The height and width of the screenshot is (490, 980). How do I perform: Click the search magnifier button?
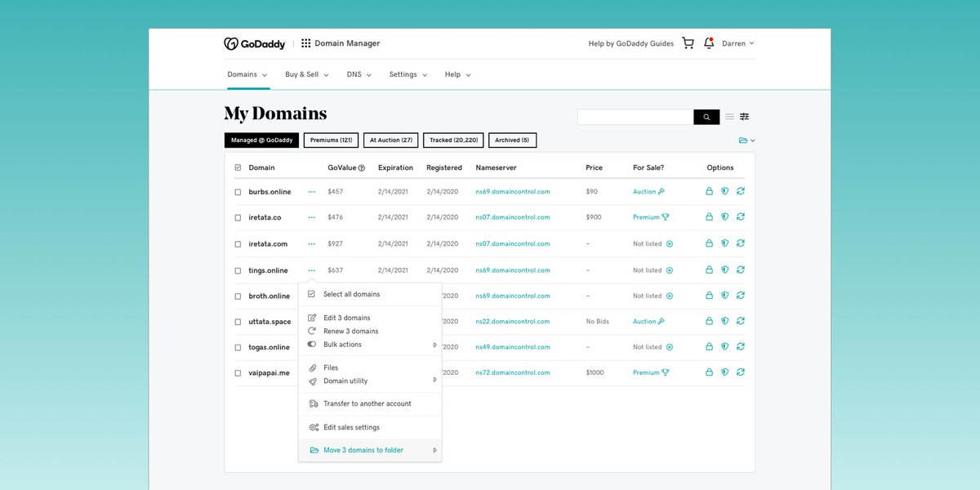click(x=706, y=117)
